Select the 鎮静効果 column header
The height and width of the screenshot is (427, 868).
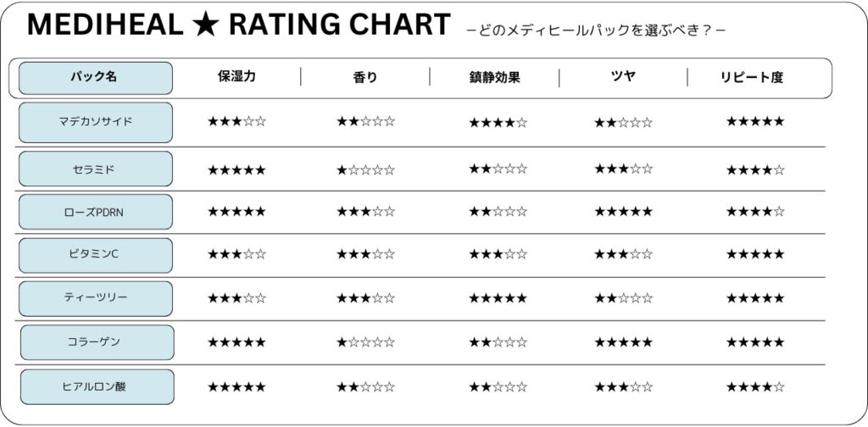click(x=494, y=77)
